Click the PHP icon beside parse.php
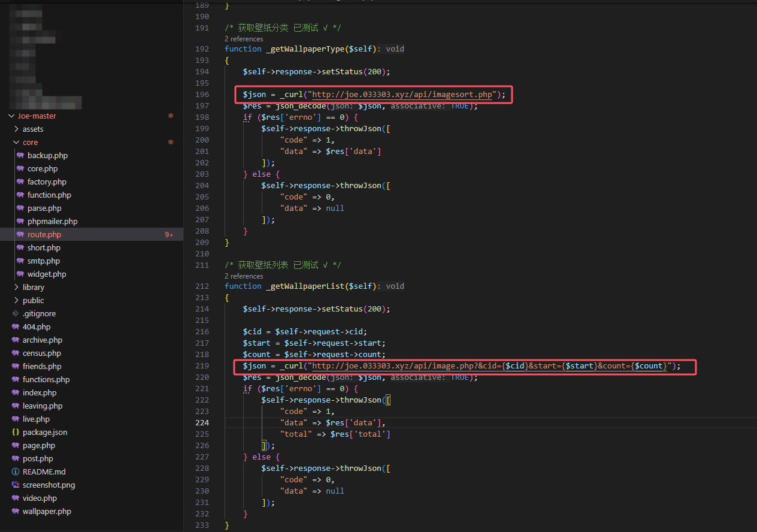Image resolution: width=757 pixels, height=532 pixels. tap(21, 208)
